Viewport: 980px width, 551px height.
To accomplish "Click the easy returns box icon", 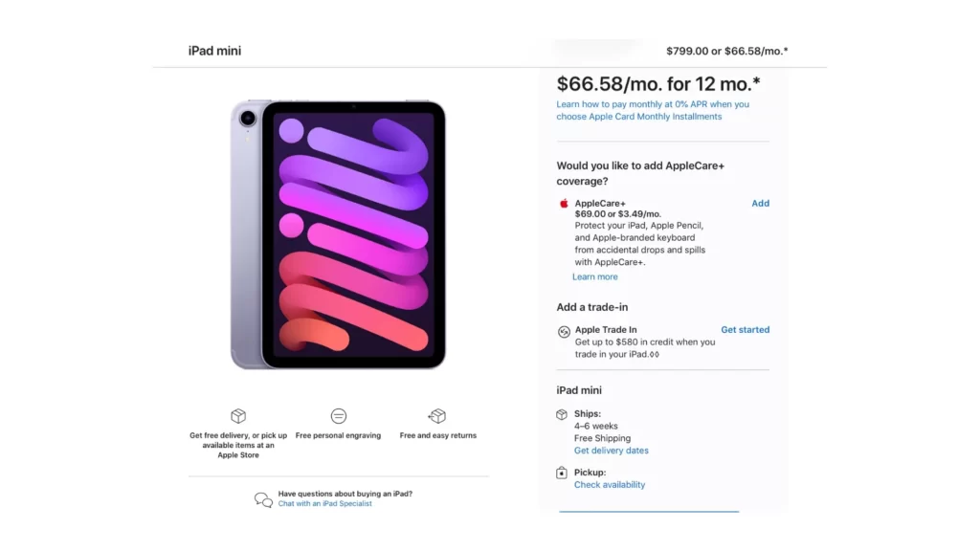I will (x=436, y=415).
